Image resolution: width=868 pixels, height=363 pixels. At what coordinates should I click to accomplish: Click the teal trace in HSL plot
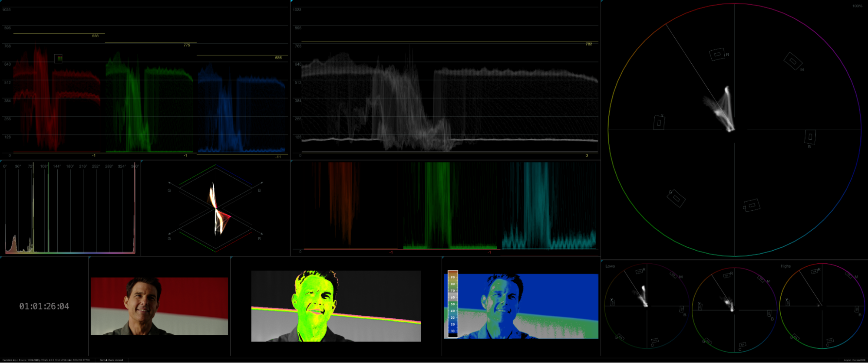click(549, 206)
